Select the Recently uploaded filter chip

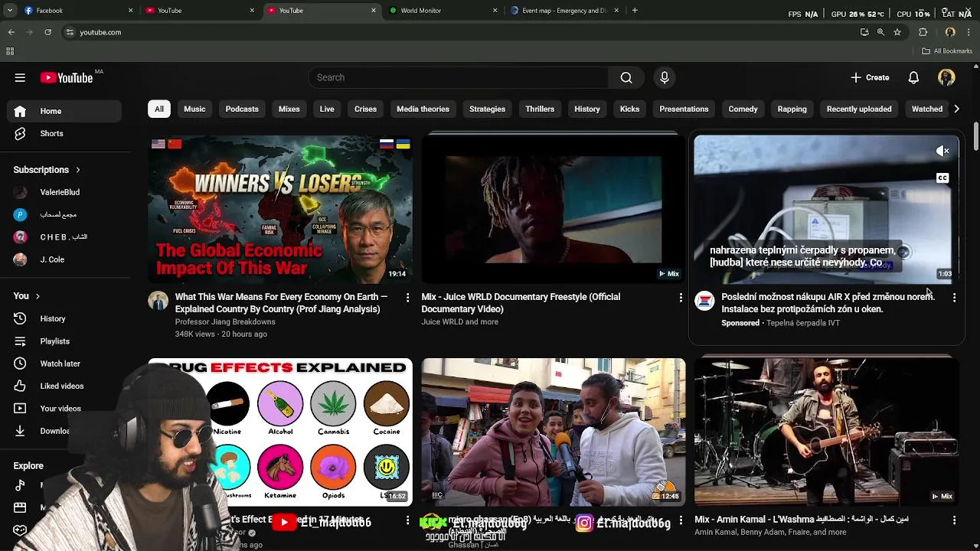click(859, 109)
